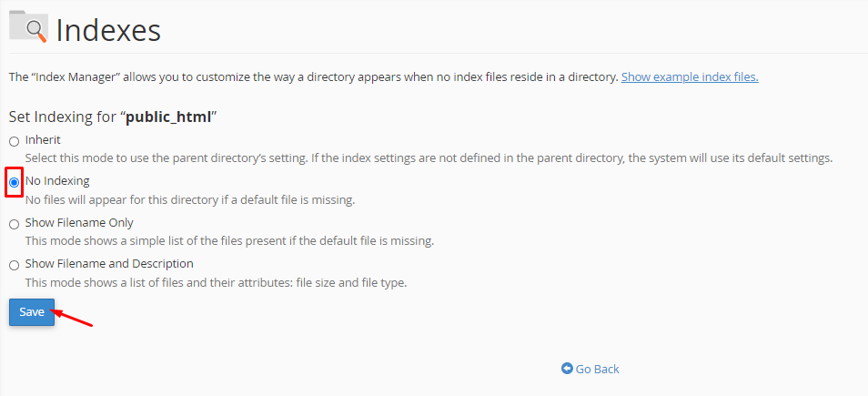Click the Show Filename and Description label

click(109, 264)
